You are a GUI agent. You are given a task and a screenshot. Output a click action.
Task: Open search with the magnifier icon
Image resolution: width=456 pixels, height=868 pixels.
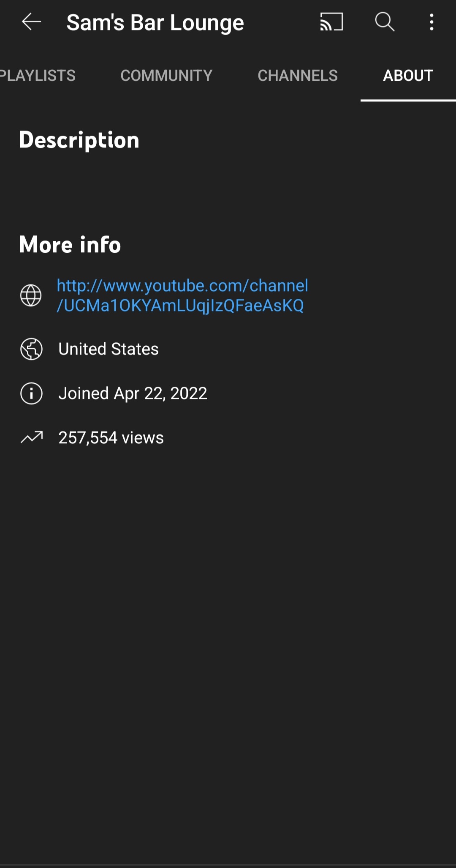coord(385,22)
